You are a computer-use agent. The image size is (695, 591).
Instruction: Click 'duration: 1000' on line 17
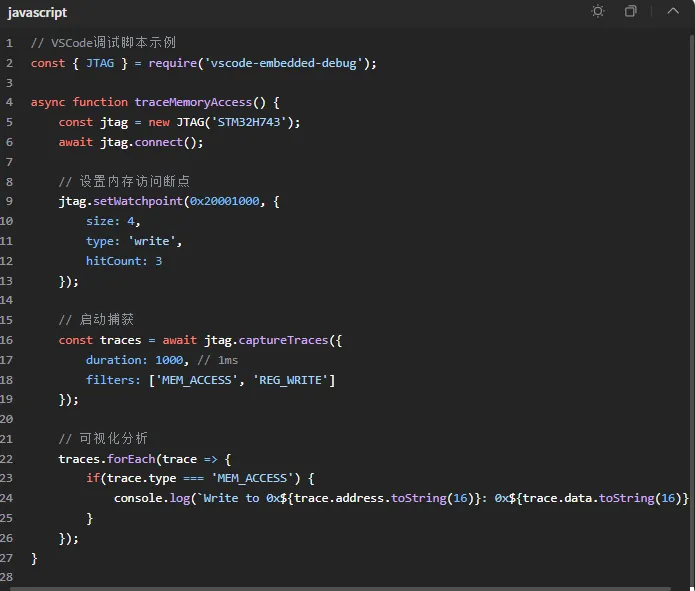coord(134,360)
